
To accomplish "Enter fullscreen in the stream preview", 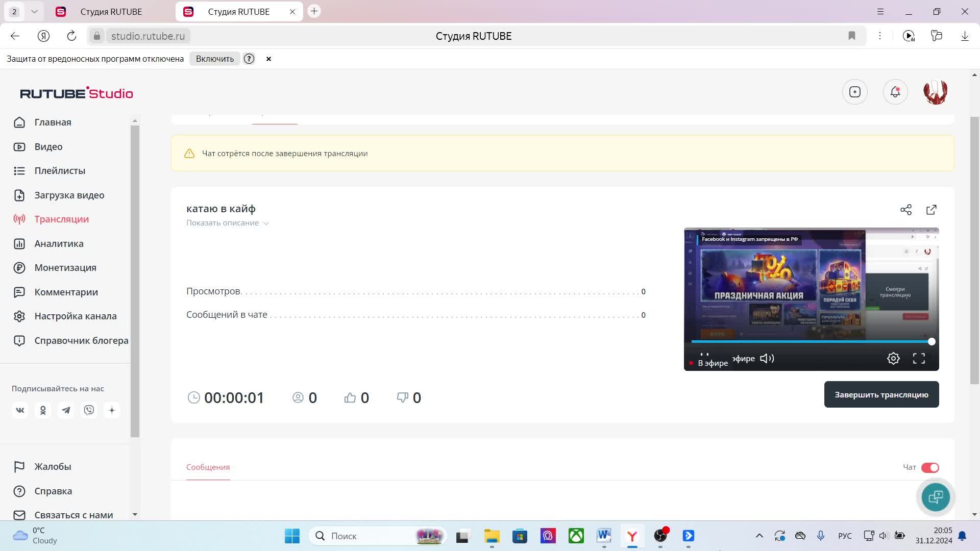I will pos(919,359).
